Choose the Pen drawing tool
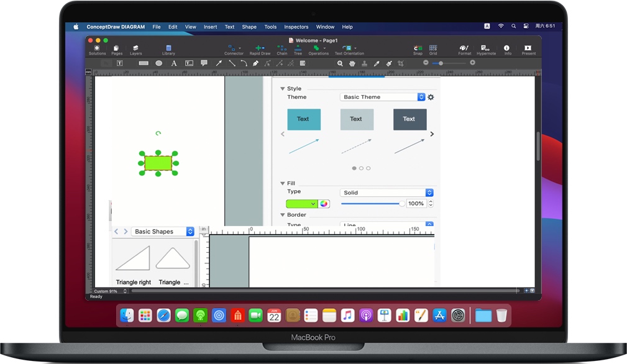The image size is (627, 364). [x=257, y=63]
